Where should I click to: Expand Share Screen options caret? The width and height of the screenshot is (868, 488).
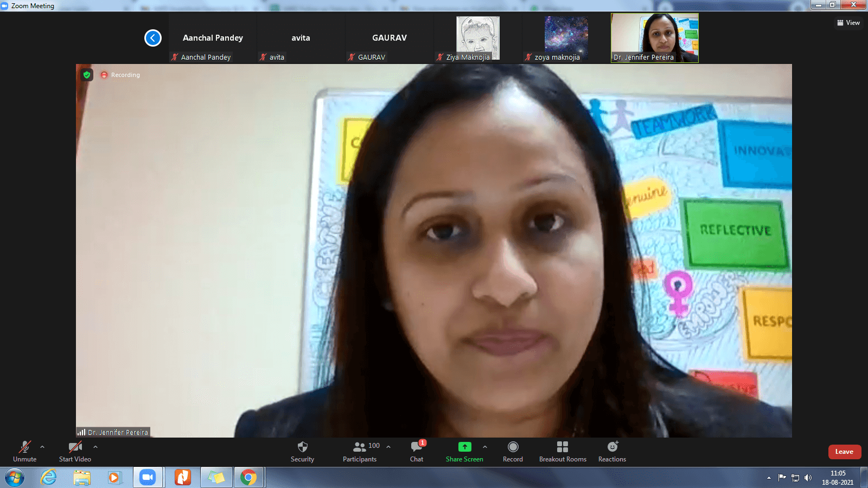485,447
